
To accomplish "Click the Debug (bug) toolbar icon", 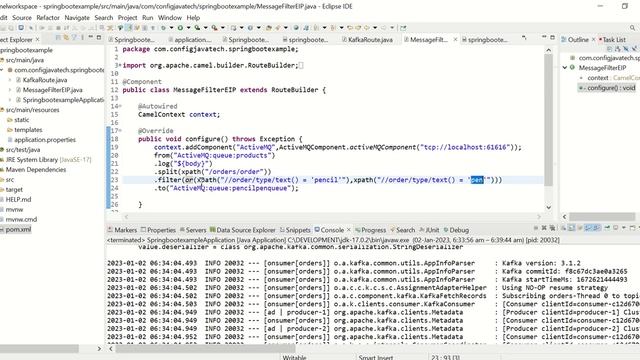I will [163, 28].
